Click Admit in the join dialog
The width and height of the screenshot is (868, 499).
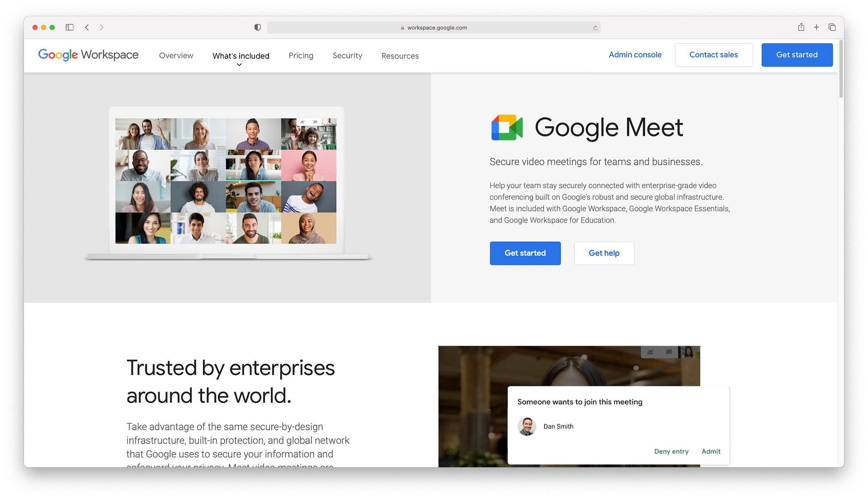tap(711, 451)
